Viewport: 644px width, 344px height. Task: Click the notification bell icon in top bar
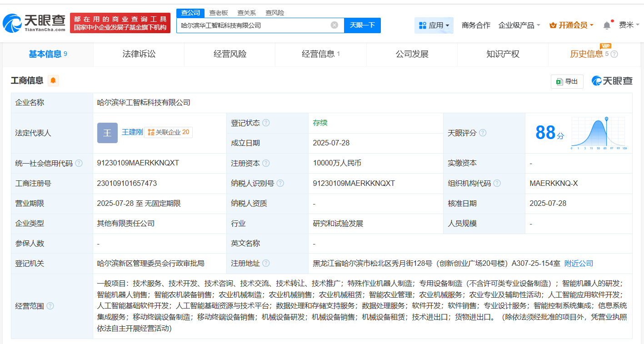click(x=606, y=25)
